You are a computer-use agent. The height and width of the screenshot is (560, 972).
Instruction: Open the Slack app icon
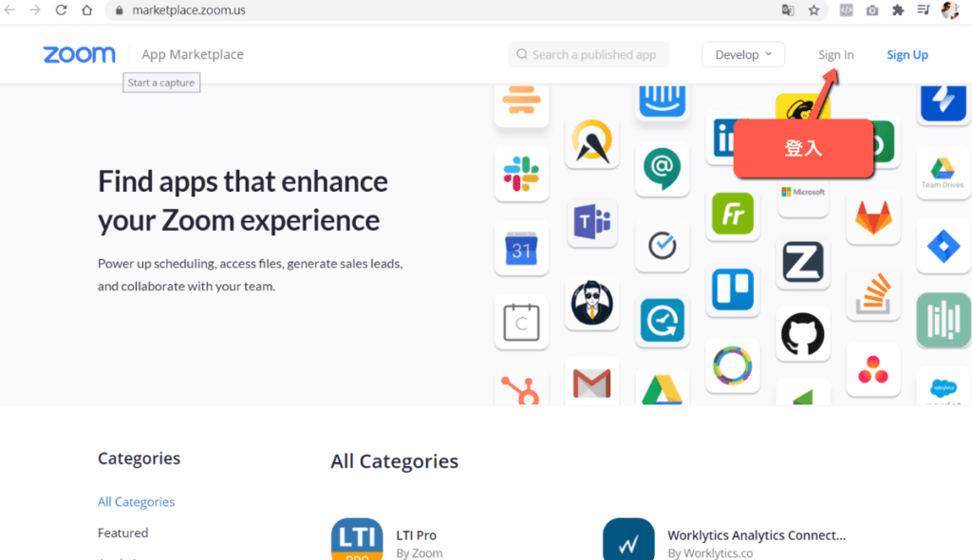coord(521,175)
